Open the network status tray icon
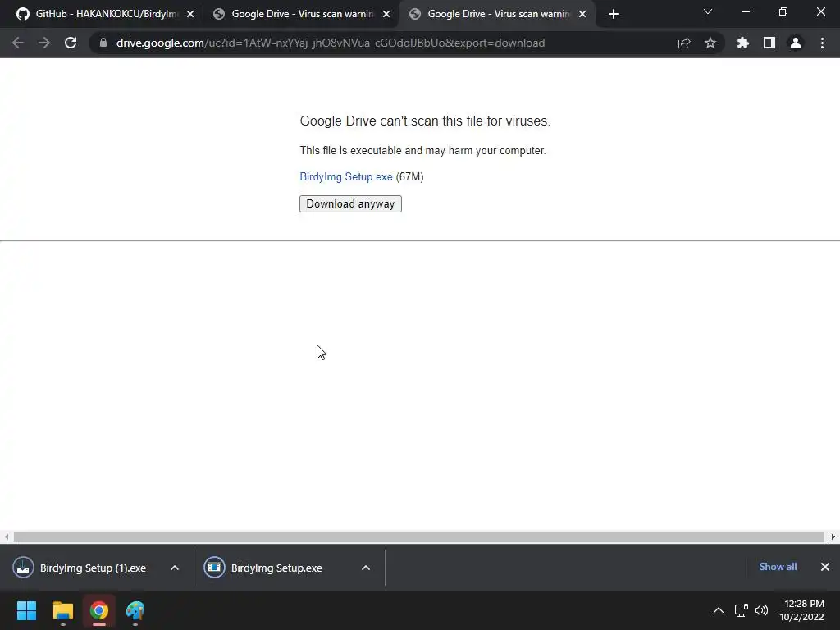Image resolution: width=840 pixels, height=630 pixels. pyautogui.click(x=741, y=610)
